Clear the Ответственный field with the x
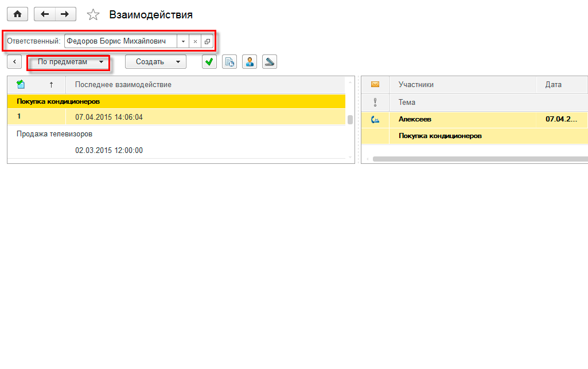 pos(195,41)
